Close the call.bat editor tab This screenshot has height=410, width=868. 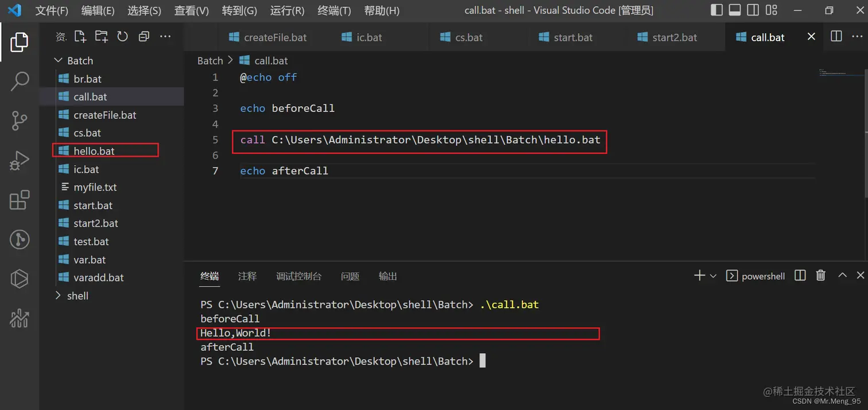click(x=811, y=37)
